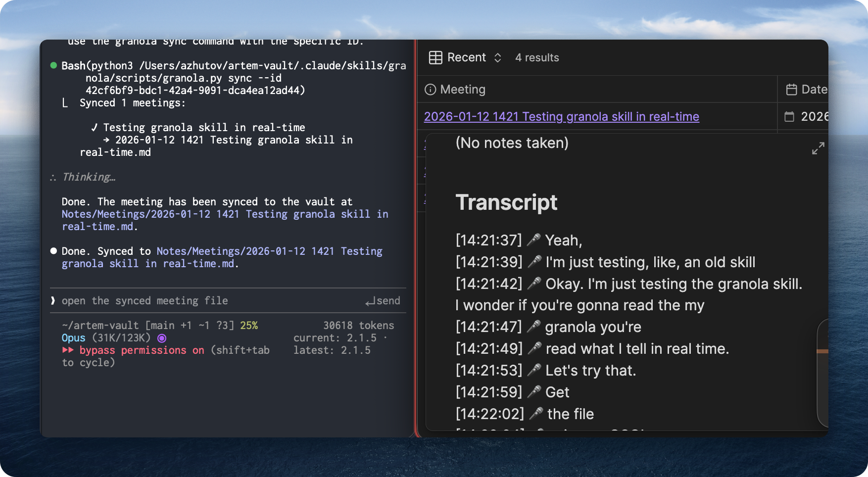Screen dimensions: 868x477
Task: Expand the note preview with the arrows icon
Action: pyautogui.click(x=818, y=148)
